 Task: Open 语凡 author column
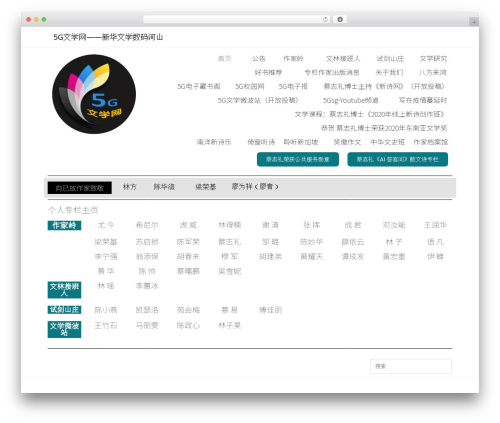click(435, 242)
